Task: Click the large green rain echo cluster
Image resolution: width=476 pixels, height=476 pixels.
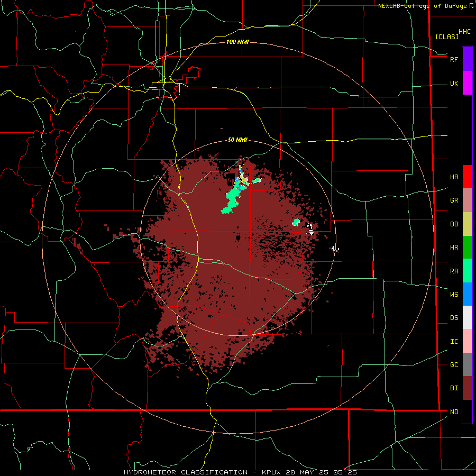Action: [233, 198]
